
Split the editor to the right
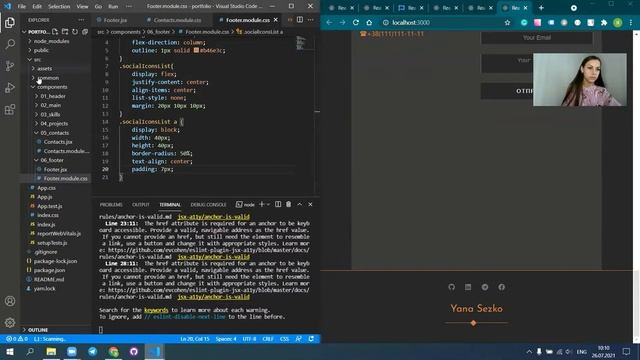(x=300, y=20)
